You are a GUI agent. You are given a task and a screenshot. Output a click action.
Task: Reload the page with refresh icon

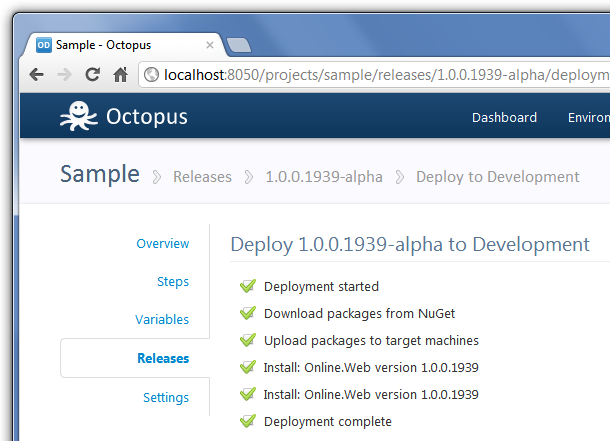(93, 74)
